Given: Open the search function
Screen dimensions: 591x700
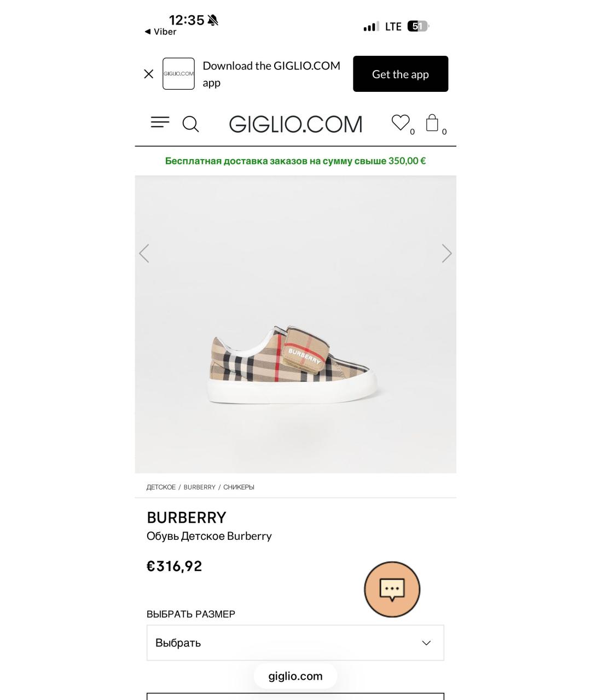Looking at the screenshot, I should tap(190, 124).
